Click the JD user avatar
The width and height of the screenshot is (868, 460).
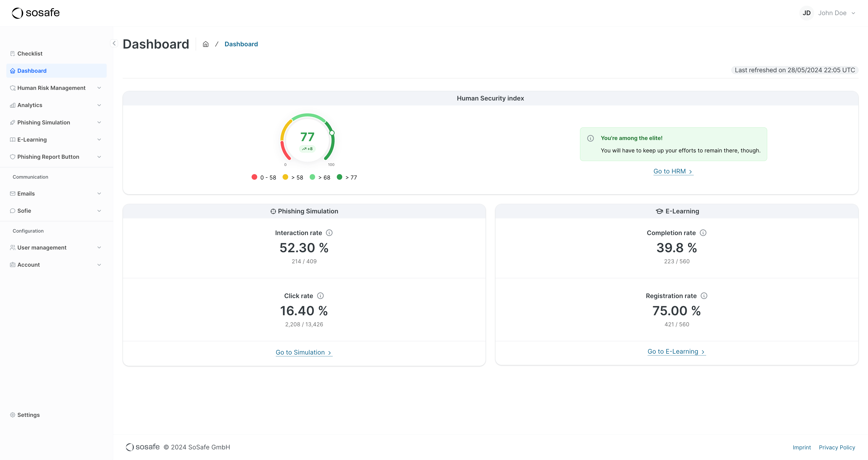(x=806, y=13)
